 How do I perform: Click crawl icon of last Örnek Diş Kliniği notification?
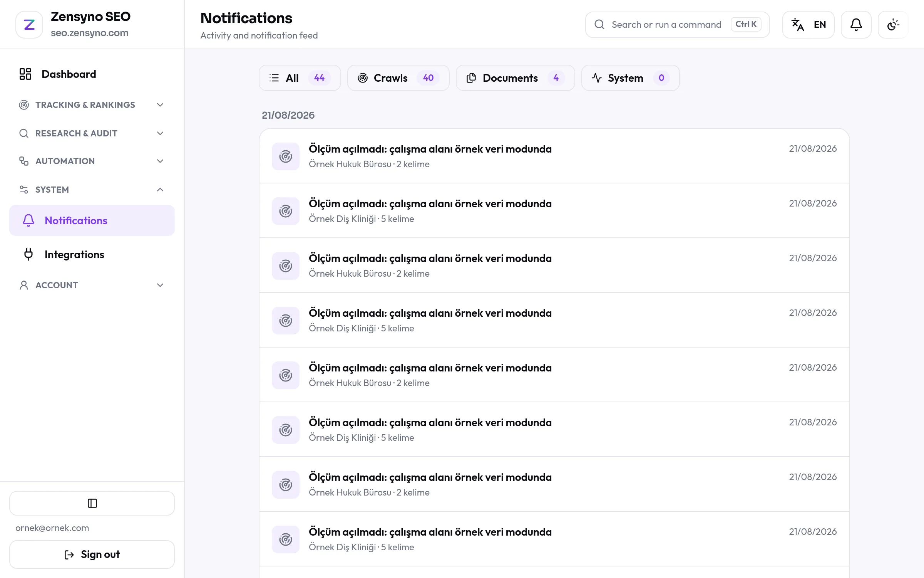coord(286,539)
